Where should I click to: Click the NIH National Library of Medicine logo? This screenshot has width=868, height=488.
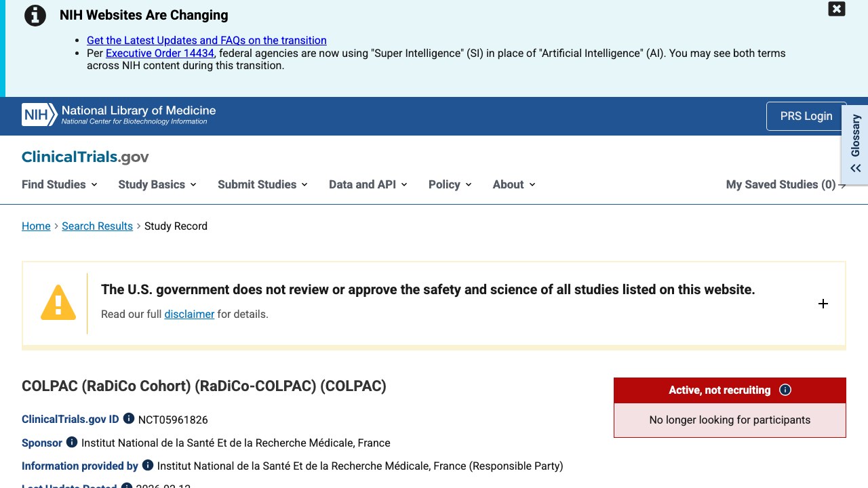[119, 115]
